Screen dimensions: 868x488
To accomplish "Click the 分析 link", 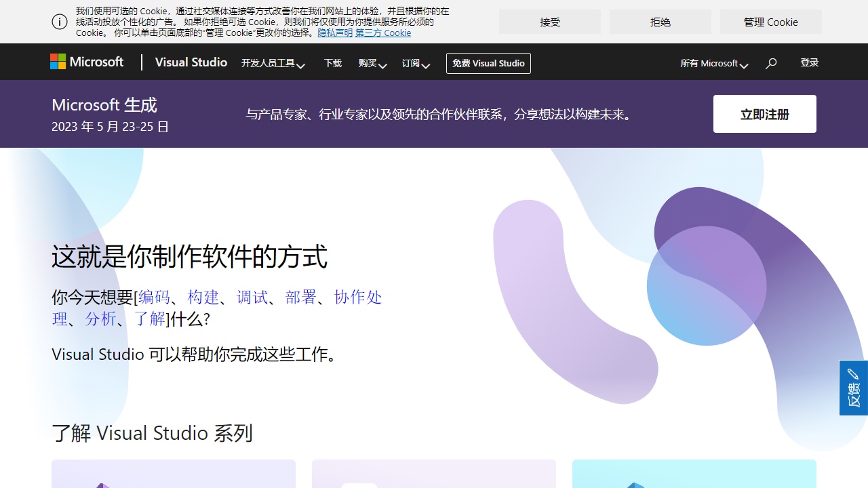I will pyautogui.click(x=100, y=319).
